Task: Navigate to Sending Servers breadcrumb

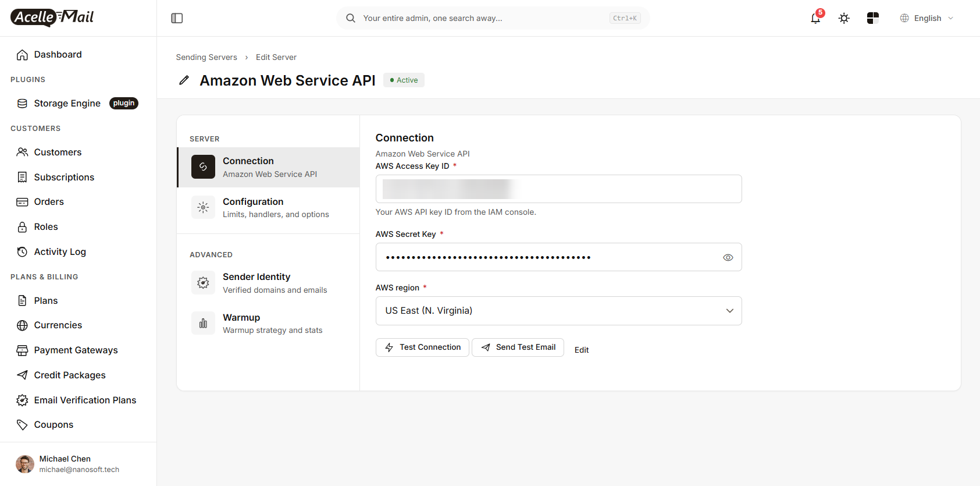Action: (206, 57)
